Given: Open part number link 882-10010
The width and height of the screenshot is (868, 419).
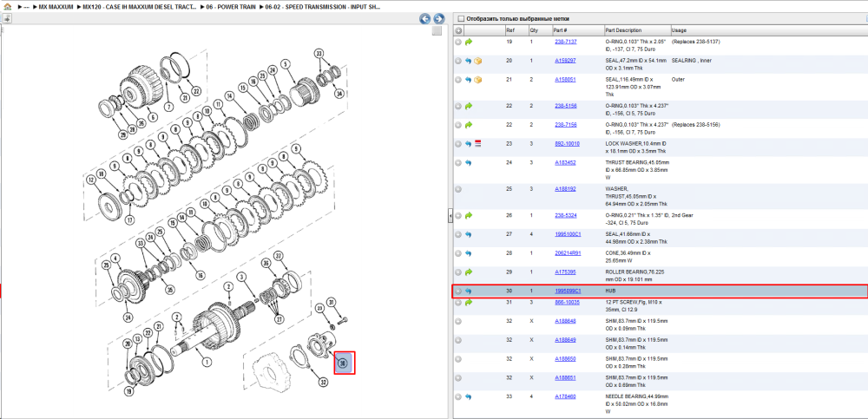Looking at the screenshot, I should point(567,143).
